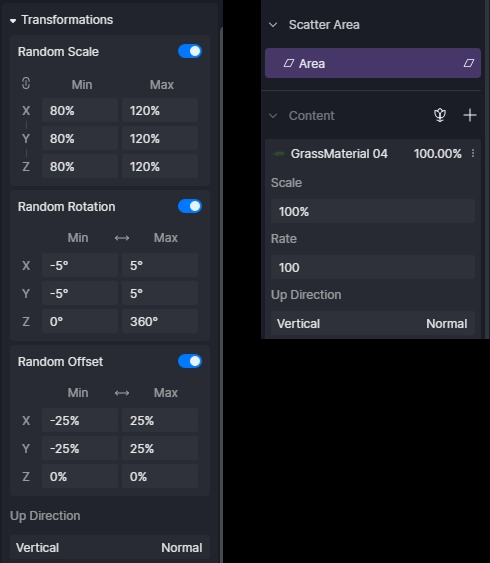Open GrassMaterial 04 three-dot options menu
The image size is (490, 563).
473,154
